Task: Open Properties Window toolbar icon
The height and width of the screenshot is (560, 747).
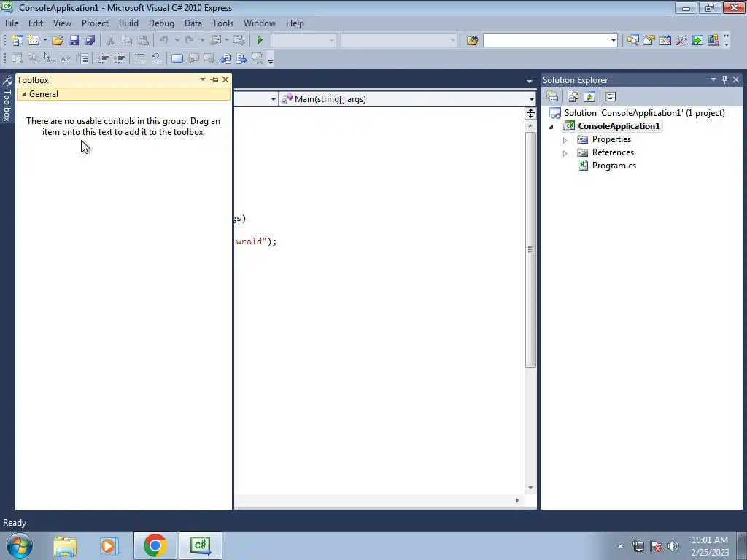Action: pyautogui.click(x=649, y=41)
